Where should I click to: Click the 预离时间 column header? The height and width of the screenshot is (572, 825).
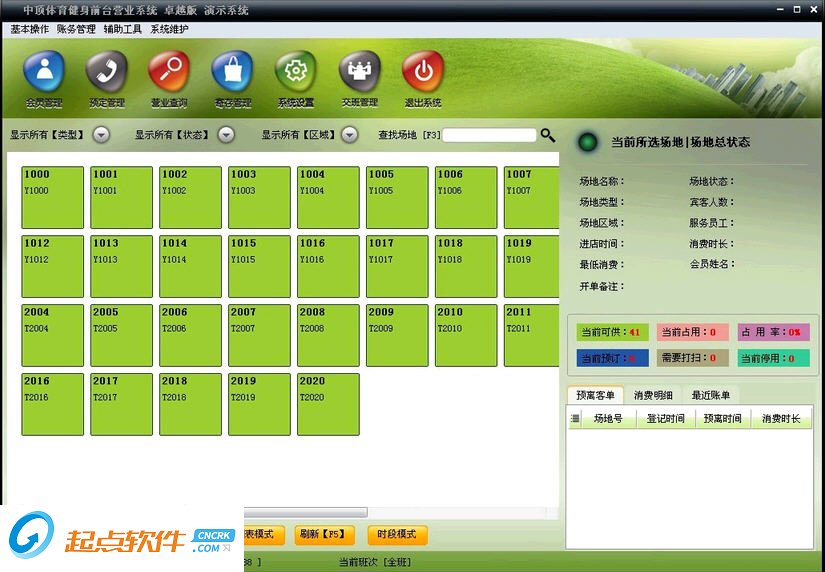pos(723,419)
